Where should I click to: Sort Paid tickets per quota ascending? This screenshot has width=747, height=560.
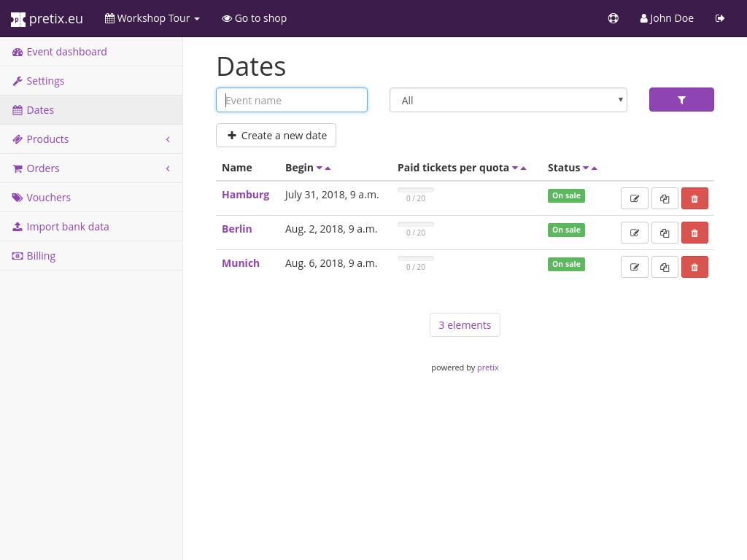[x=524, y=168]
